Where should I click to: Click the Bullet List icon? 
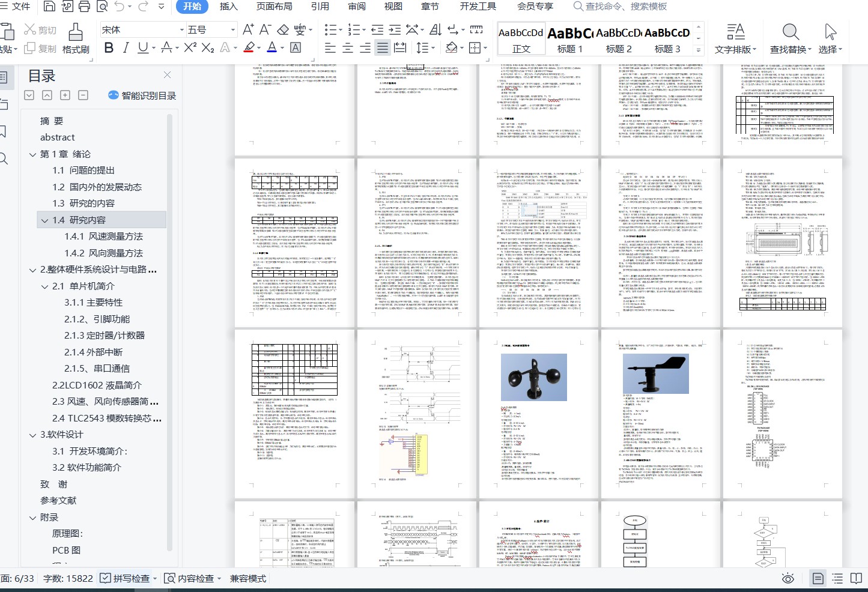(330, 29)
